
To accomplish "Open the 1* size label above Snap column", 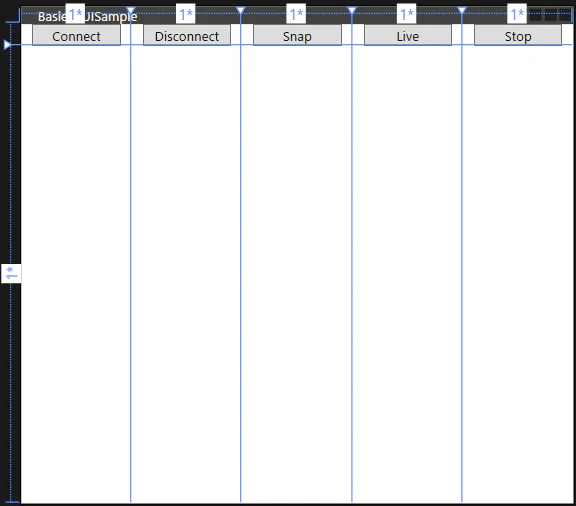I will pos(296,14).
